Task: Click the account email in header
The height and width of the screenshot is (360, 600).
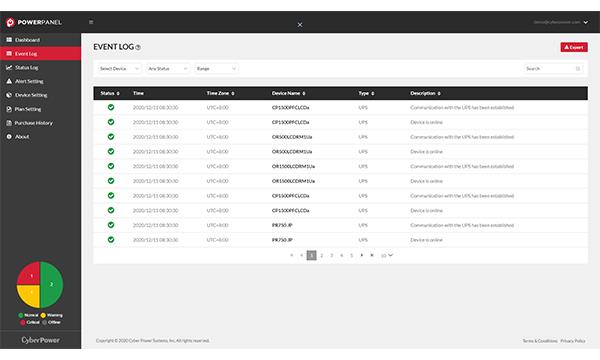Action: pos(557,22)
